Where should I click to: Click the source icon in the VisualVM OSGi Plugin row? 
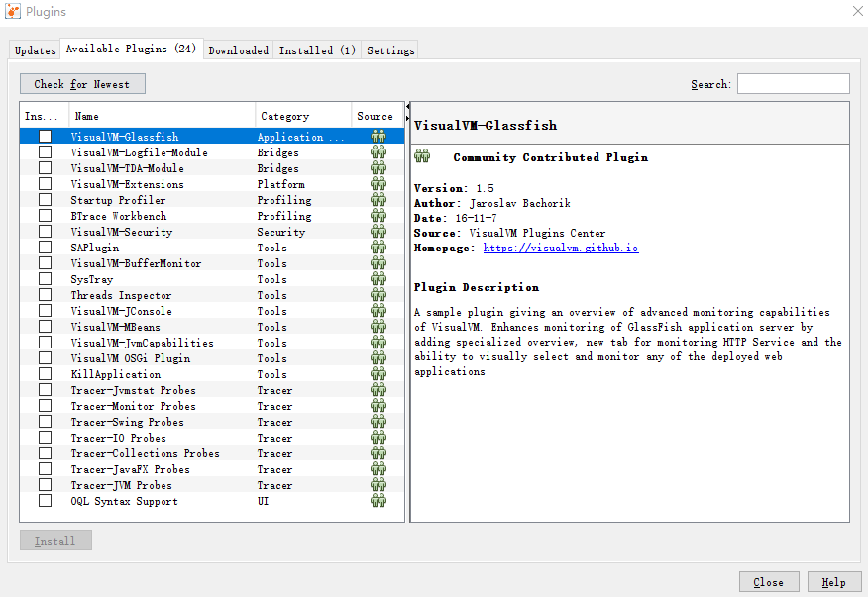(x=379, y=358)
